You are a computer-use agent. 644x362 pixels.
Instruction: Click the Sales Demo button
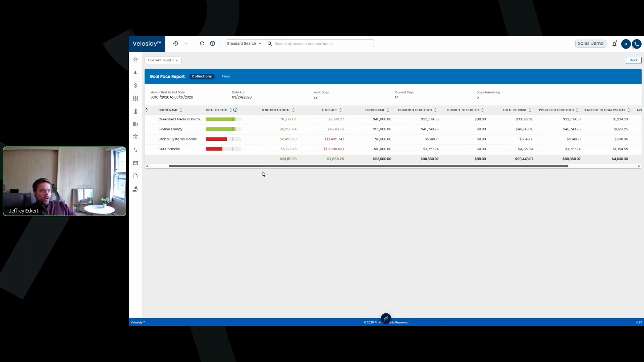coord(590,44)
